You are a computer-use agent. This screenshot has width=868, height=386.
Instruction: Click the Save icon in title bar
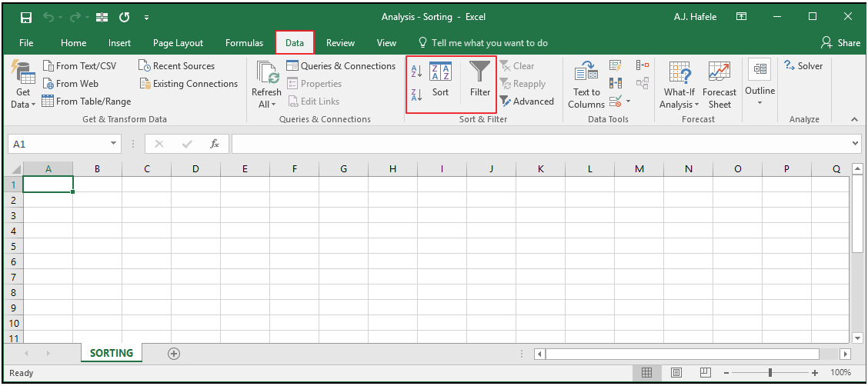coord(26,17)
